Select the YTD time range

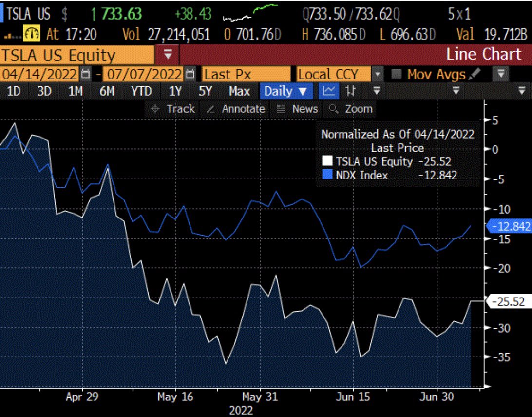click(x=141, y=91)
